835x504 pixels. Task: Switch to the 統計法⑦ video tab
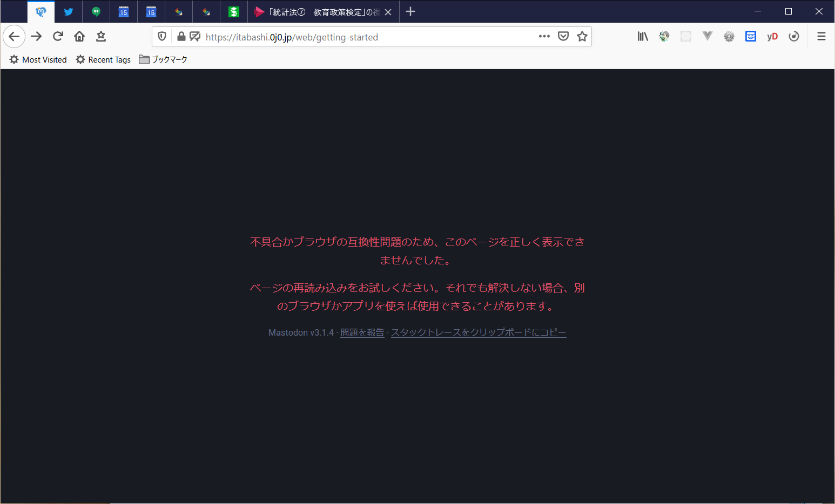click(319, 12)
